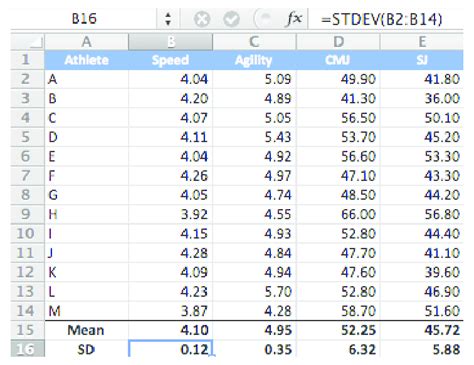474x365 pixels.
Task: Select SJ SD cell 5.88
Action: [x=422, y=349]
